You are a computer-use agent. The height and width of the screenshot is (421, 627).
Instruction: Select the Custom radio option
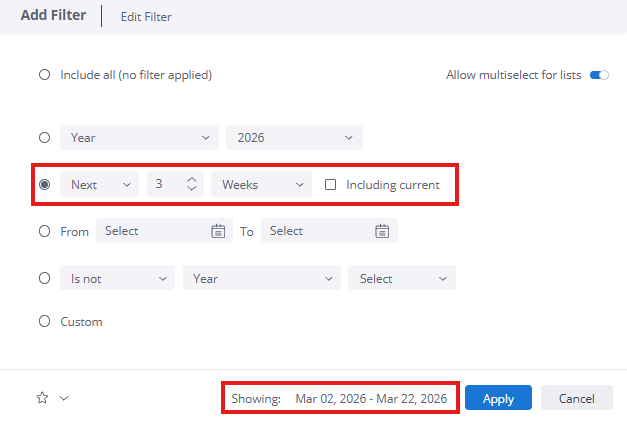click(44, 322)
